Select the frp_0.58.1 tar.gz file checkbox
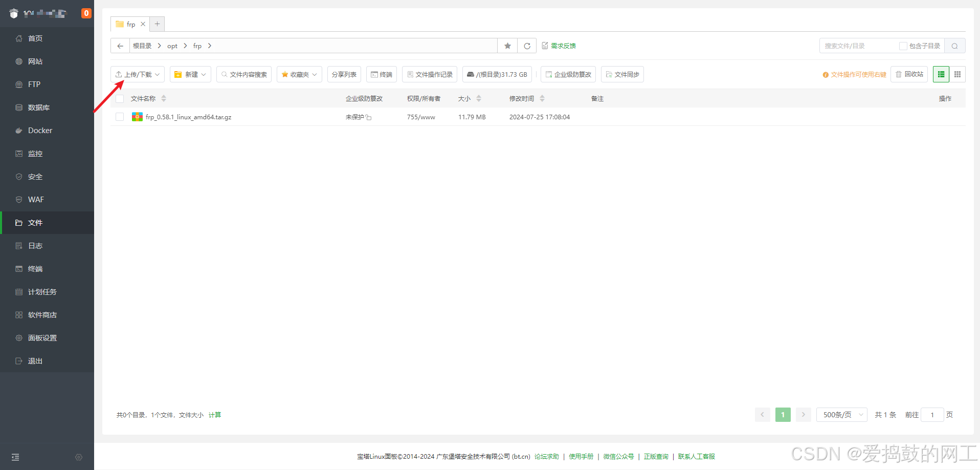This screenshot has width=980, height=470. click(120, 117)
